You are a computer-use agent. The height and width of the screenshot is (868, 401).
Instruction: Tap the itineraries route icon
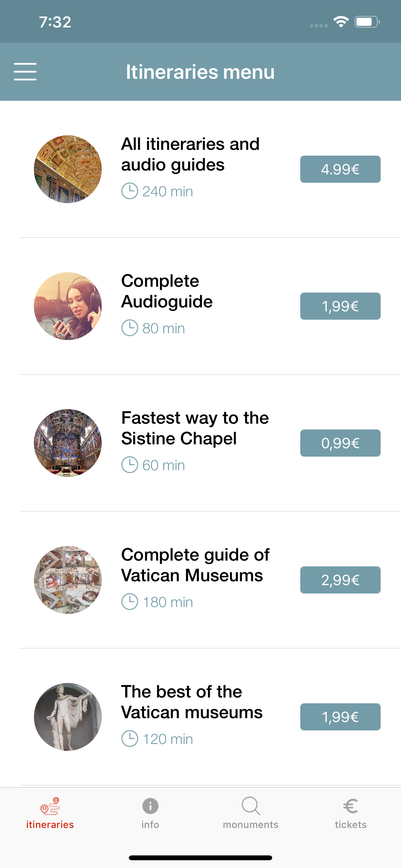pyautogui.click(x=50, y=806)
